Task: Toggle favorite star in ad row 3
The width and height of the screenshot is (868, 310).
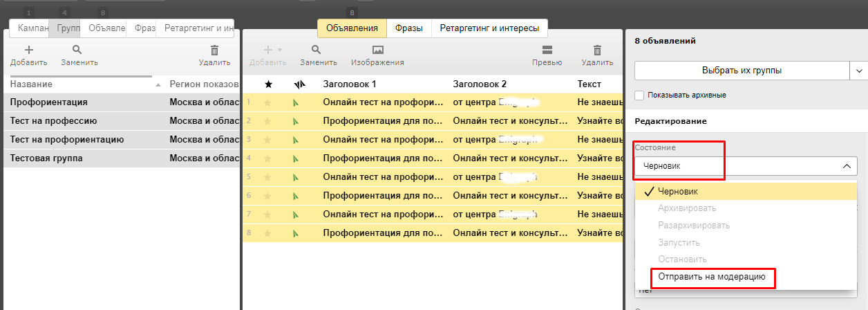Action: click(x=268, y=140)
